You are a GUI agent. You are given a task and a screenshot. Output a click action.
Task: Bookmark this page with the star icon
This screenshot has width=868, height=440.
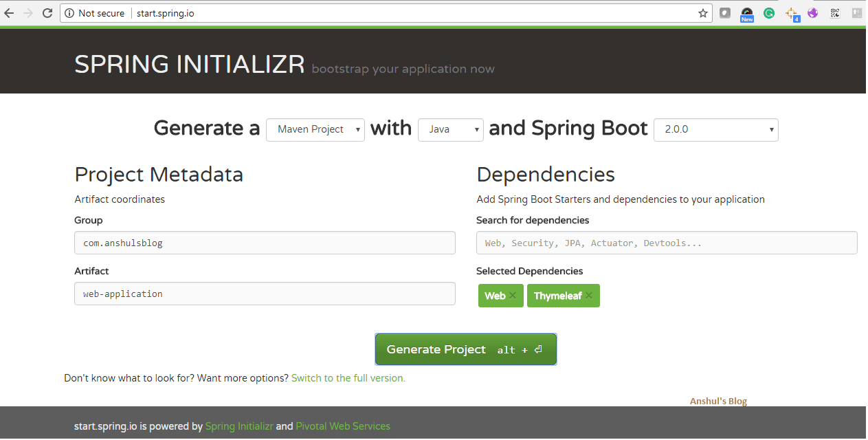703,13
